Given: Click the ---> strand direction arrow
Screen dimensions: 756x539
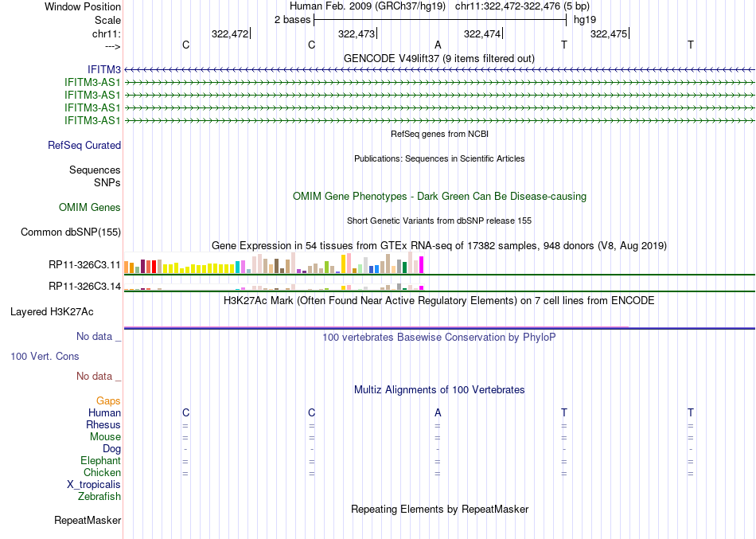Looking at the screenshot, I should (113, 46).
